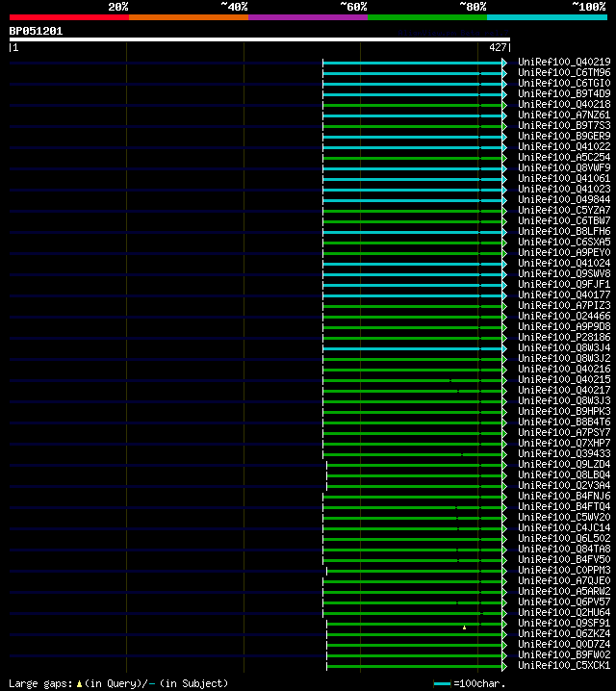The height and width of the screenshot is (691, 616).
Task: Open the UniRef100_B4FTQ4 hit
Action: (564, 506)
